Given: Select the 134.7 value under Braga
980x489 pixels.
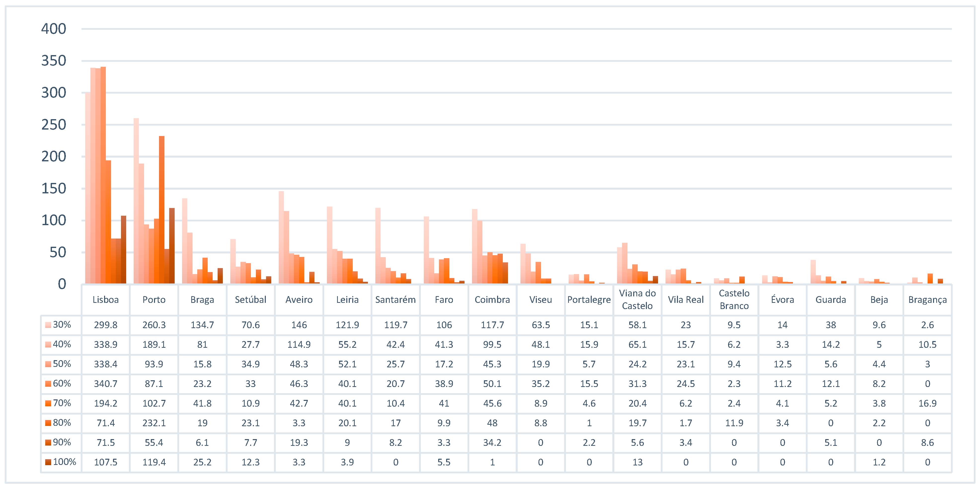Looking at the screenshot, I should (202, 325).
